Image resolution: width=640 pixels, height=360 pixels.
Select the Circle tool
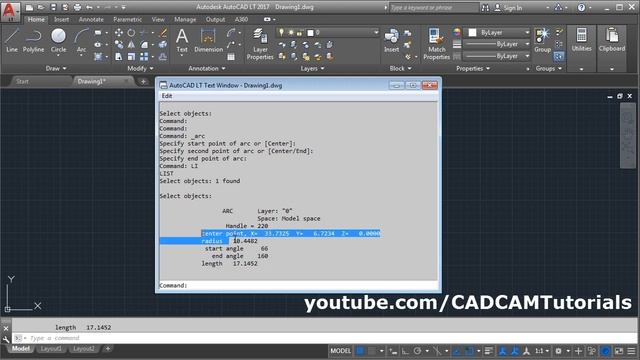[x=58, y=41]
